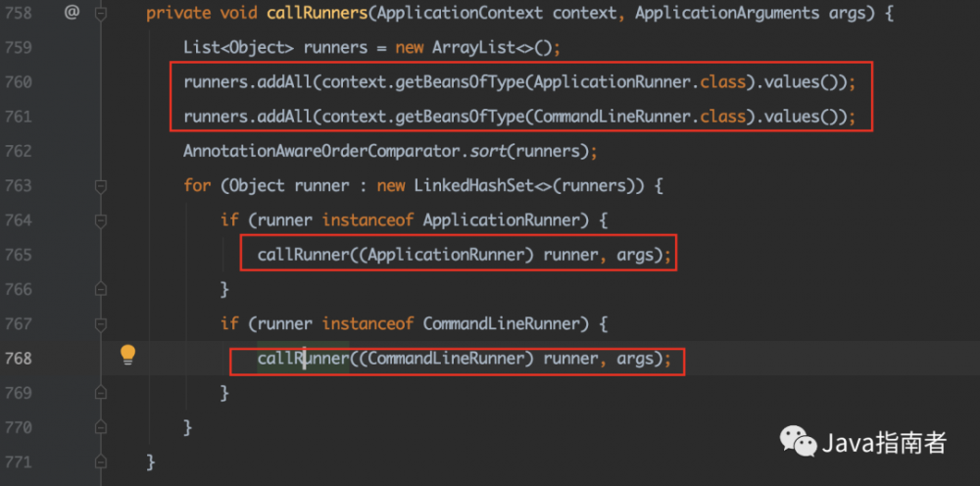The width and height of the screenshot is (980, 486).
Task: Click the private keyword on line 758
Action: coord(176,13)
